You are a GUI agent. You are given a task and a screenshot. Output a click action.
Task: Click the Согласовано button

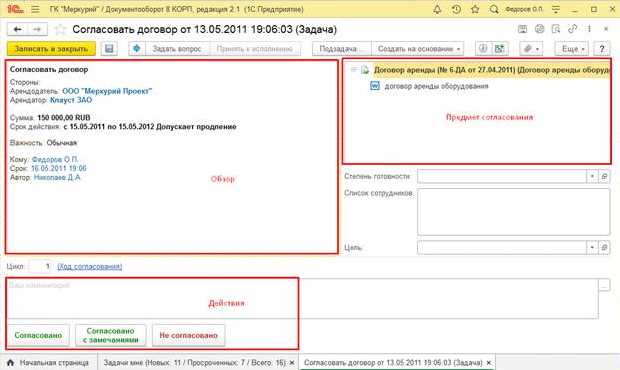(38, 335)
